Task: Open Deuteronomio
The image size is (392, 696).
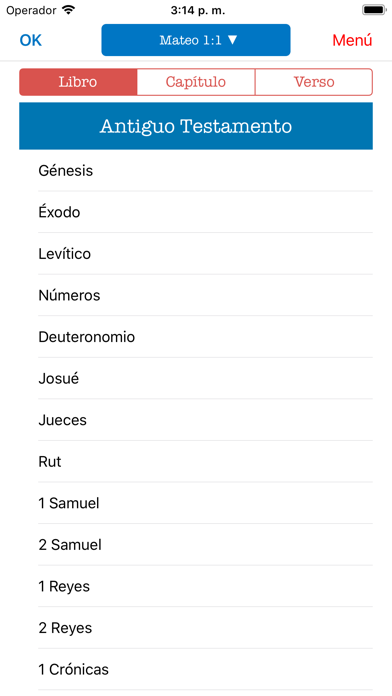Action: [196, 337]
